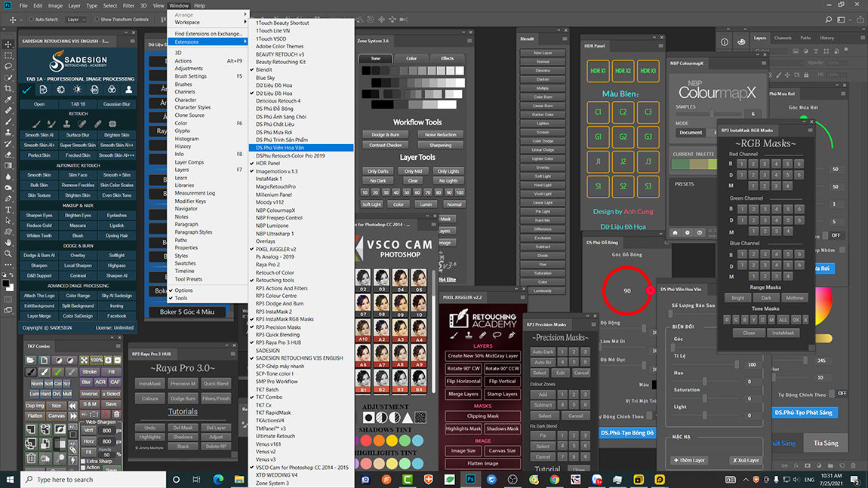Open the Zone System 3.6 panel menu
The height and width of the screenshot is (488, 868).
point(469,41)
